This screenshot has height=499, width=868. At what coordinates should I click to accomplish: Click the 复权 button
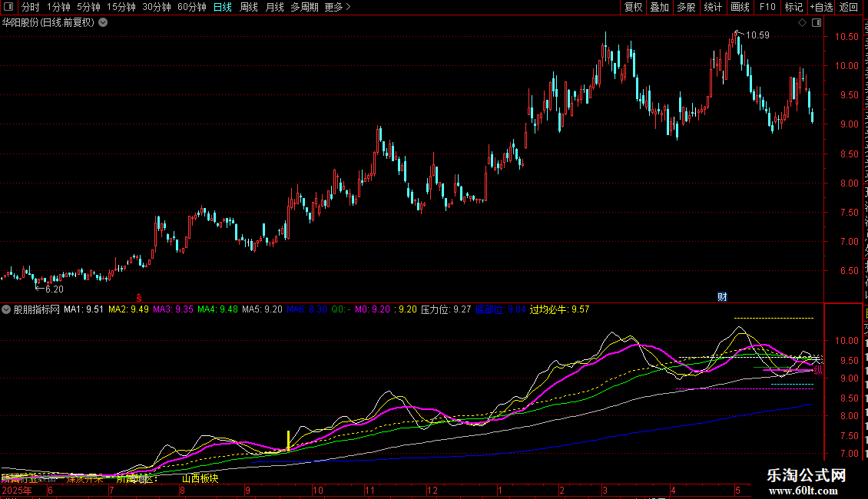pyautogui.click(x=633, y=7)
